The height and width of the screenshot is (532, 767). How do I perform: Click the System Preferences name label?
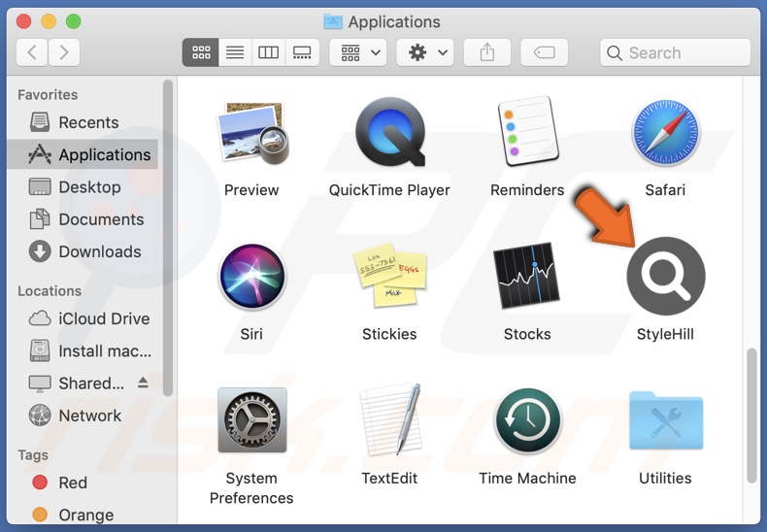251,487
